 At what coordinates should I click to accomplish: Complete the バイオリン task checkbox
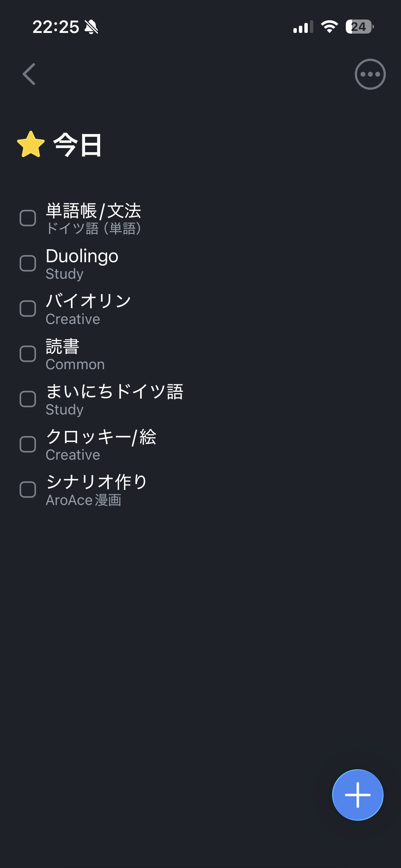(28, 309)
